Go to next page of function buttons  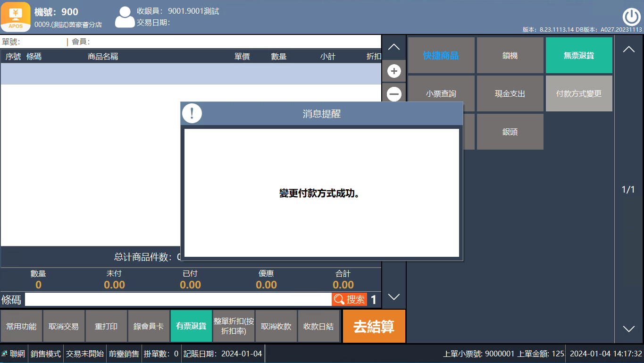click(x=629, y=329)
